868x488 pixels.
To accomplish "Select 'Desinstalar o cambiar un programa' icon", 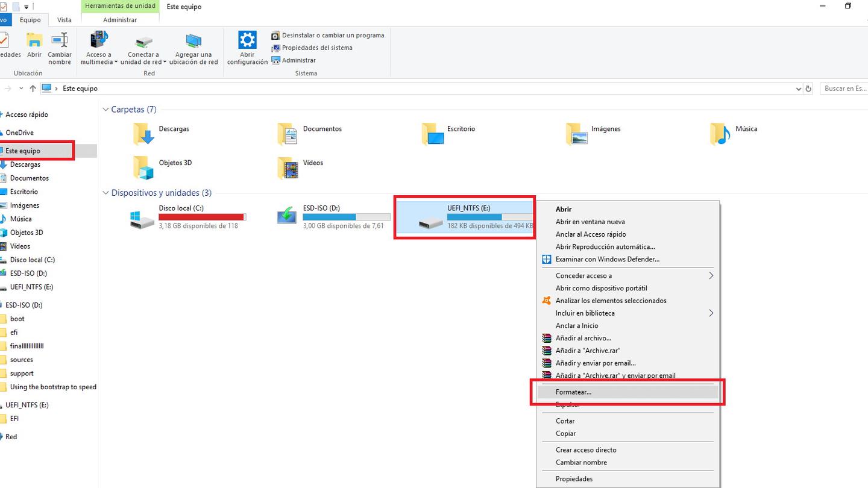I will pos(275,35).
